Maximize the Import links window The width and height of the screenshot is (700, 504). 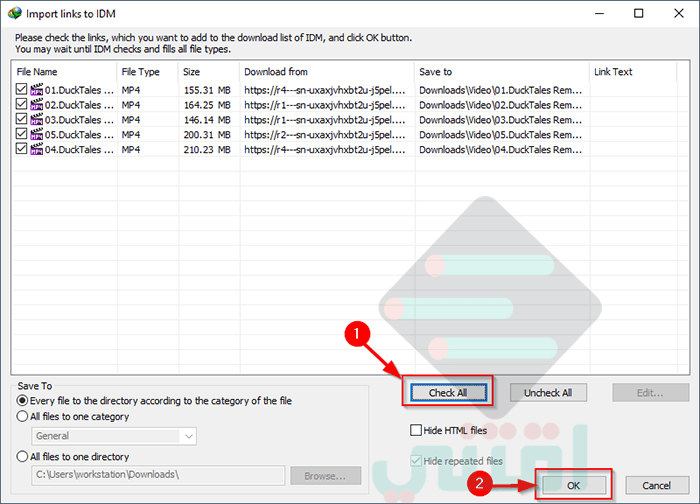pyautogui.click(x=639, y=13)
